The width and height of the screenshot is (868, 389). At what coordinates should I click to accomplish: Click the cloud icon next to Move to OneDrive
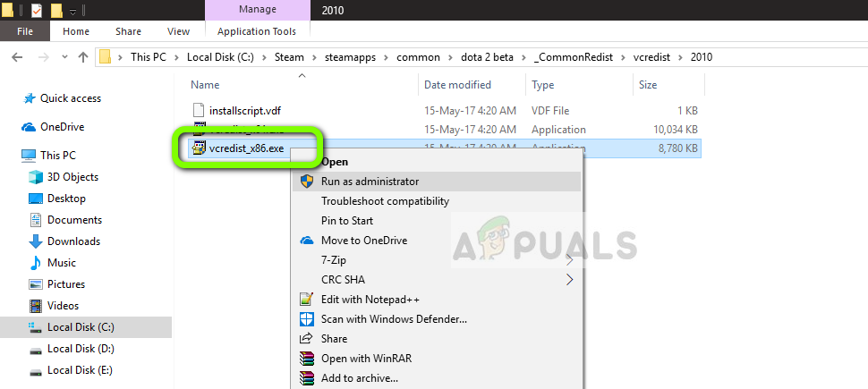click(x=307, y=241)
